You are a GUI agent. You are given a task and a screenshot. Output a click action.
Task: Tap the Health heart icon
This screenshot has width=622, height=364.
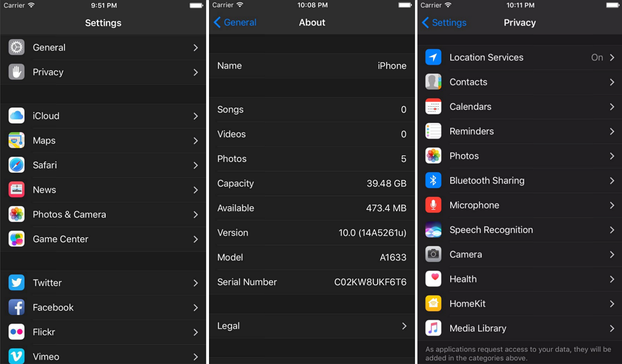click(x=434, y=279)
